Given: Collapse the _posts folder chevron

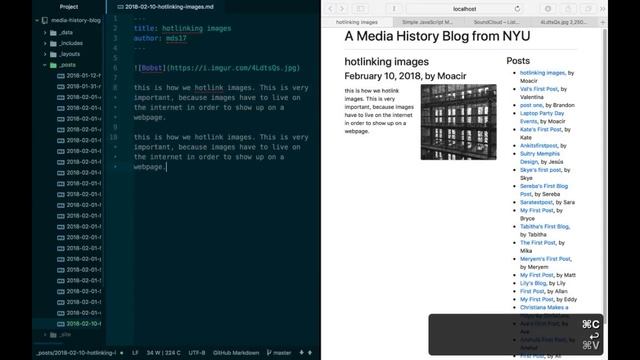Looking at the screenshot, I should (44, 65).
